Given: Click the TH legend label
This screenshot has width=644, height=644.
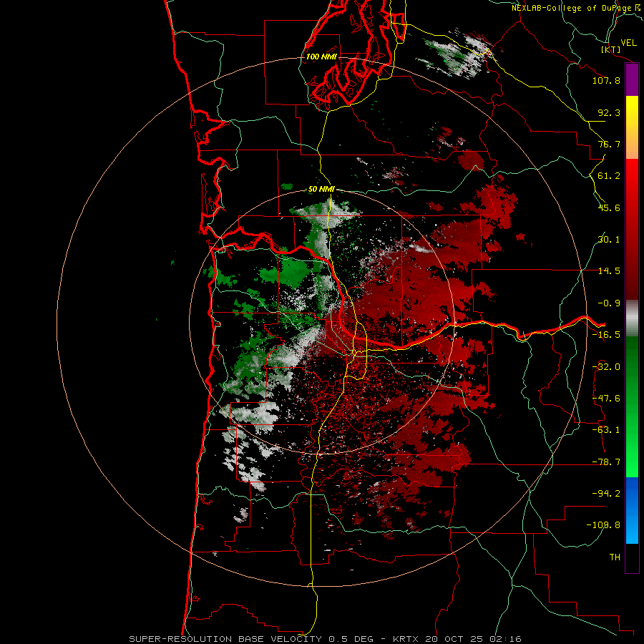Looking at the screenshot, I should pyautogui.click(x=615, y=557).
